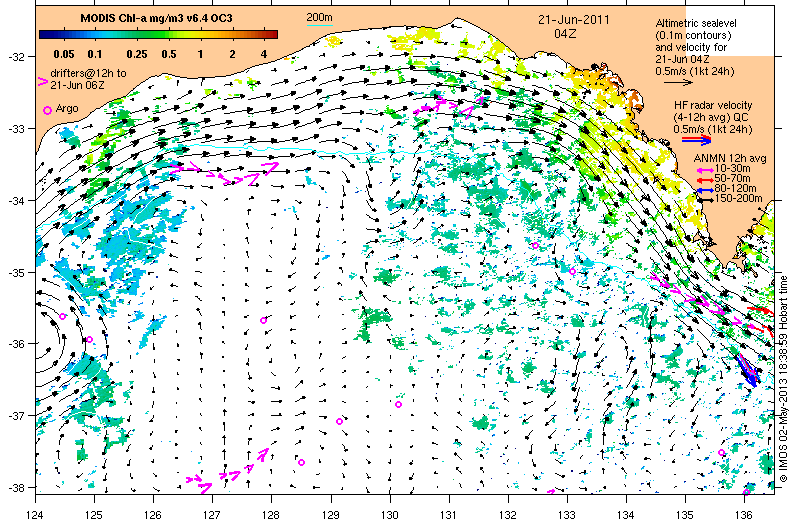Click the magenta drifter symbol in the legend
The height and width of the screenshot is (520, 800).
coord(43,81)
